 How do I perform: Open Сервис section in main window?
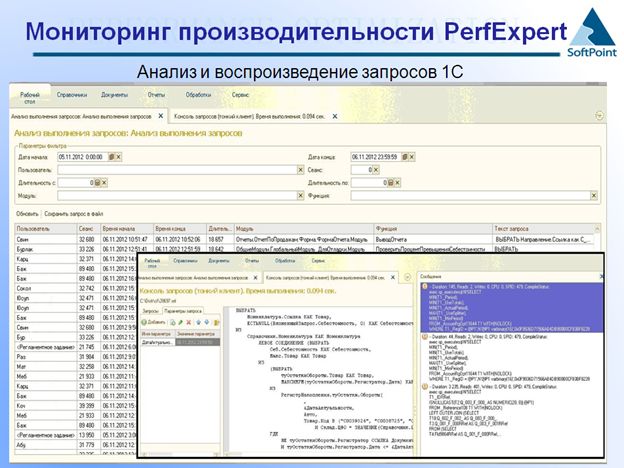tap(240, 95)
